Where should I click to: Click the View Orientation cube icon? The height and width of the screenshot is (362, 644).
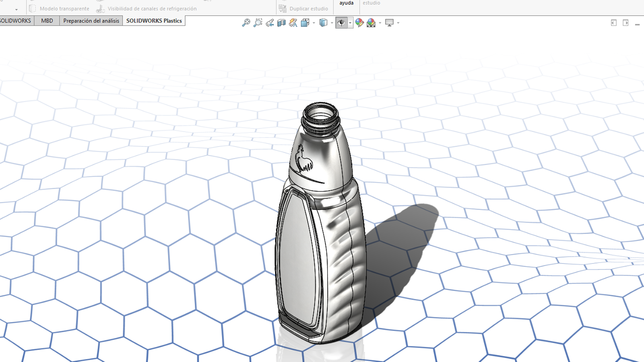[305, 23]
